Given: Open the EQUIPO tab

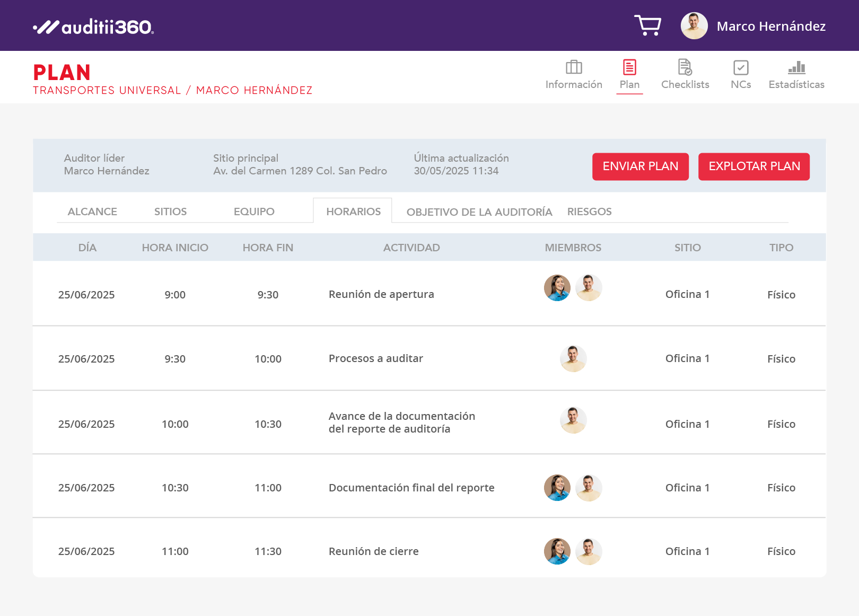Looking at the screenshot, I should [x=254, y=212].
